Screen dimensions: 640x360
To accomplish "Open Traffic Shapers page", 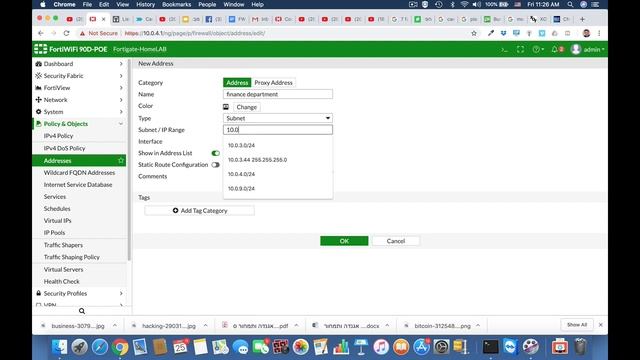I will (63, 245).
